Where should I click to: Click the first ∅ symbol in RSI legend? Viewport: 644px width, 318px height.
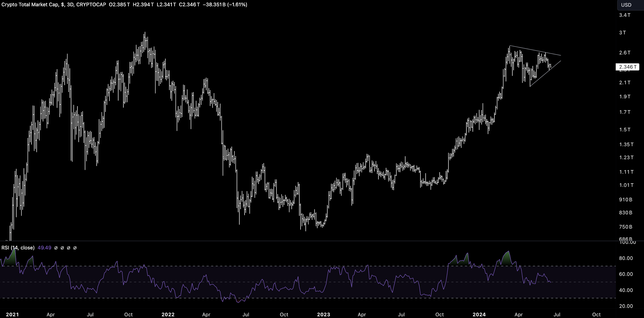click(56, 248)
